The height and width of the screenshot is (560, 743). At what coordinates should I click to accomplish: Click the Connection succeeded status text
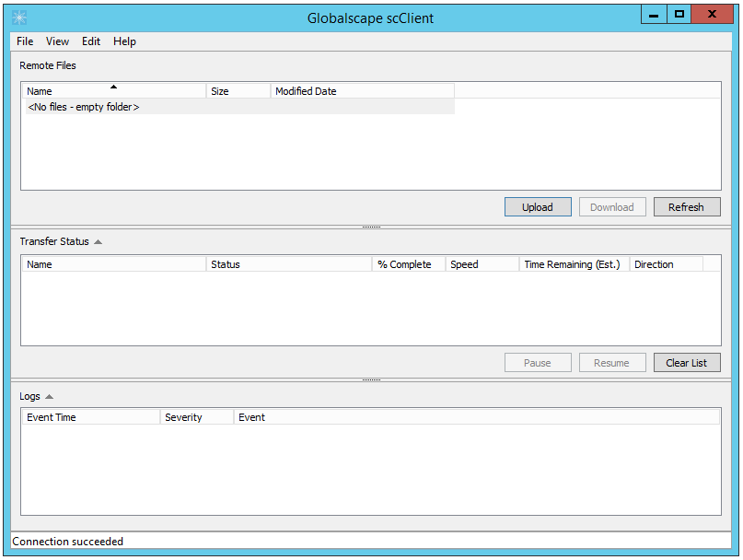click(68, 542)
